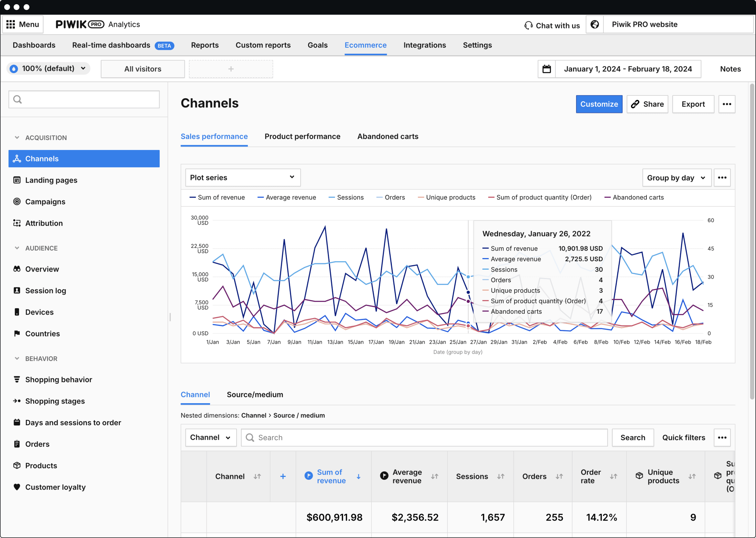Click the Search button beside table search

pyautogui.click(x=633, y=438)
